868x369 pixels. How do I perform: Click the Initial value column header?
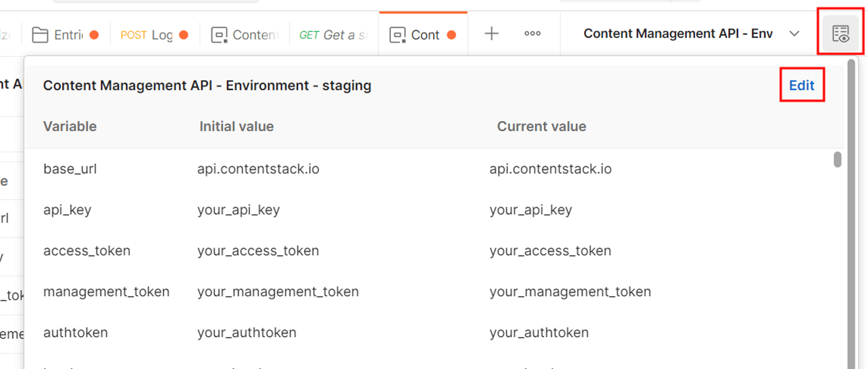pyautogui.click(x=236, y=127)
